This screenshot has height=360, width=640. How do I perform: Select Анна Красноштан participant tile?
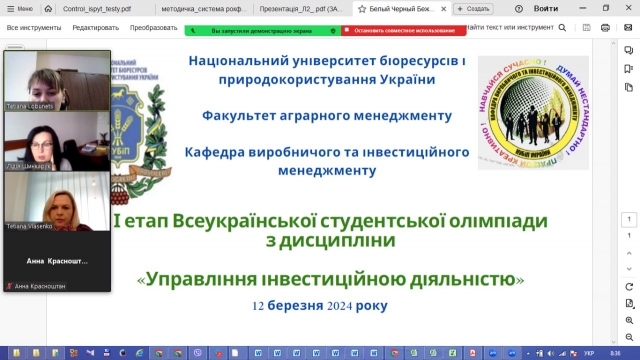click(57, 261)
